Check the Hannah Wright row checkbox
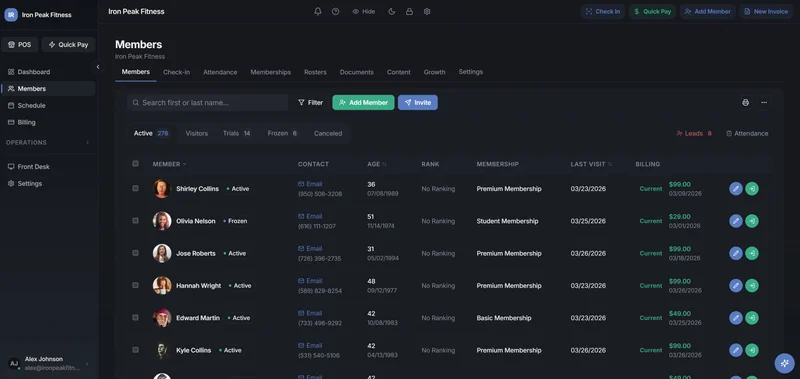The width and height of the screenshot is (800, 379). [x=135, y=285]
